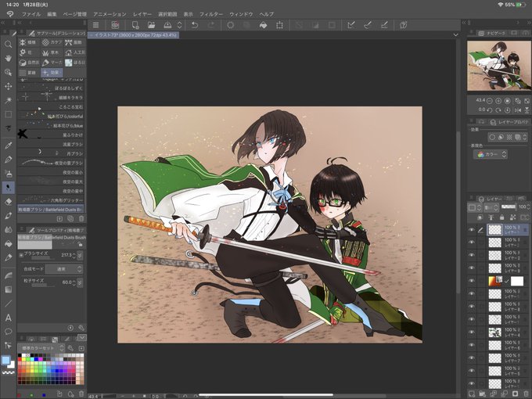Choose the 六角形グリッター brush
Screen dimensions: 532x399
click(x=51, y=200)
